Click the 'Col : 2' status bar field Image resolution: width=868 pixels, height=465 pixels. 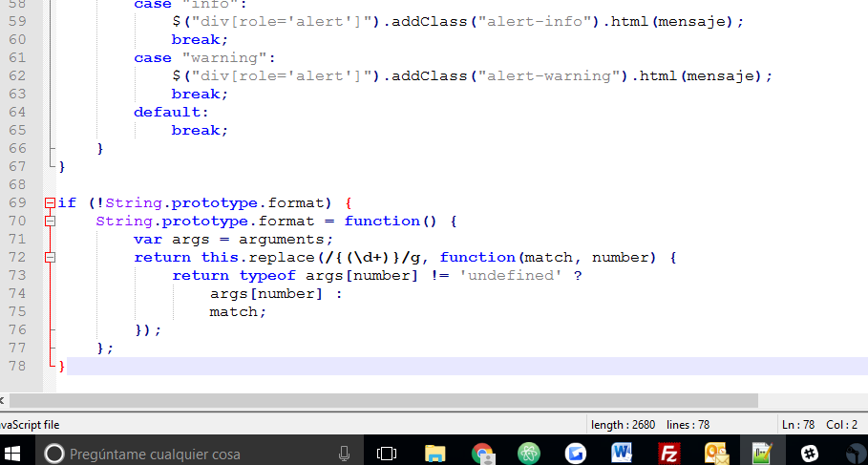point(841,425)
